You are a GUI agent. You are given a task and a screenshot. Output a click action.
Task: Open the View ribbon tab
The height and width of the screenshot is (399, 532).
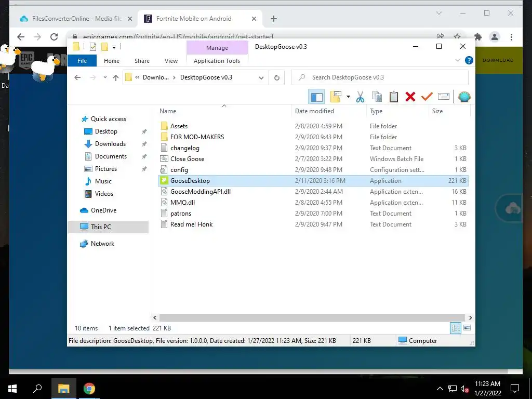click(x=171, y=61)
